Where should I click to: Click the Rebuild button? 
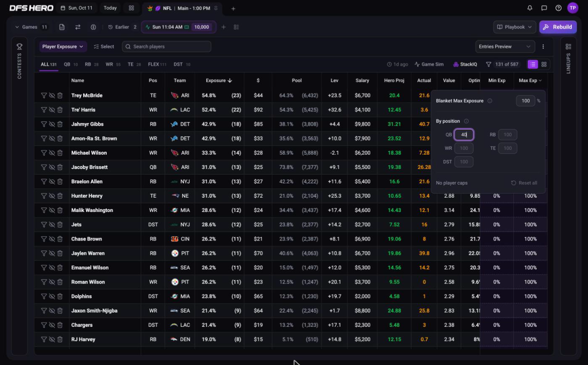(x=558, y=27)
